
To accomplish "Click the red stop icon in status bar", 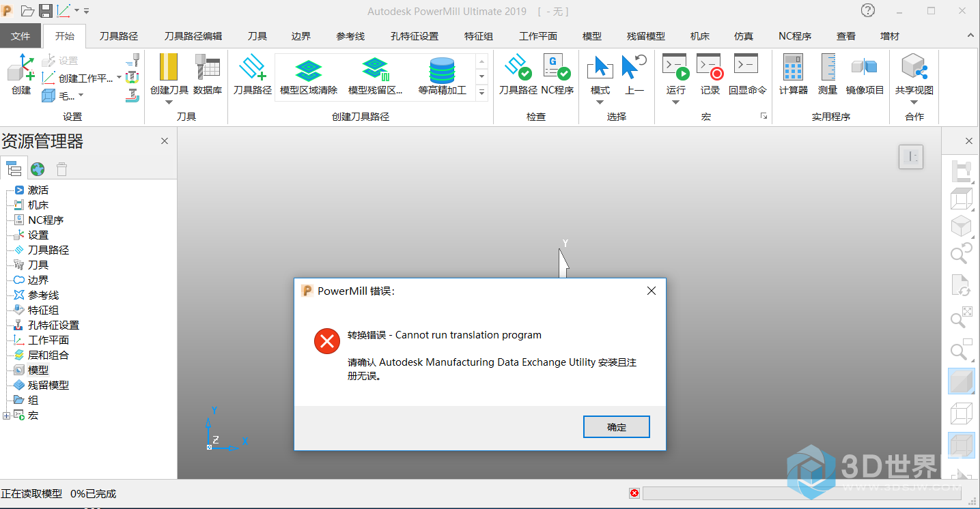I will click(x=634, y=493).
